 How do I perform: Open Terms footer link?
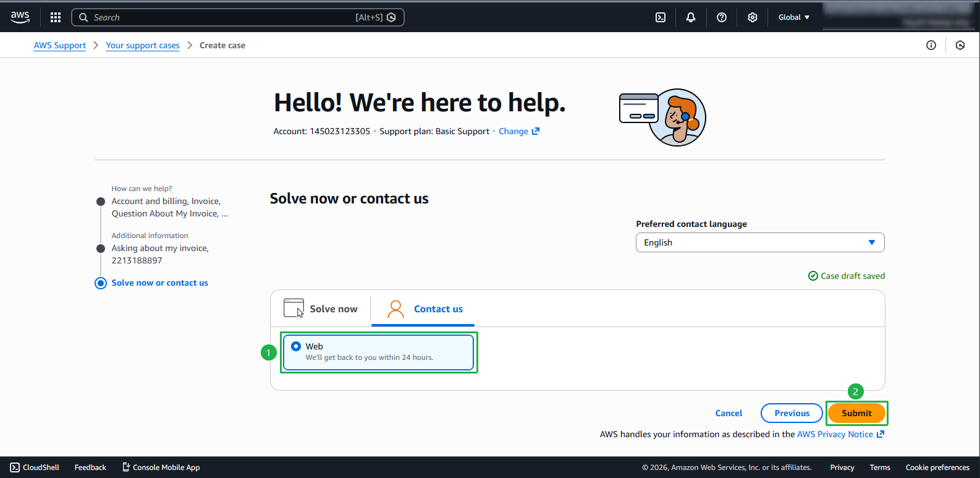click(880, 467)
